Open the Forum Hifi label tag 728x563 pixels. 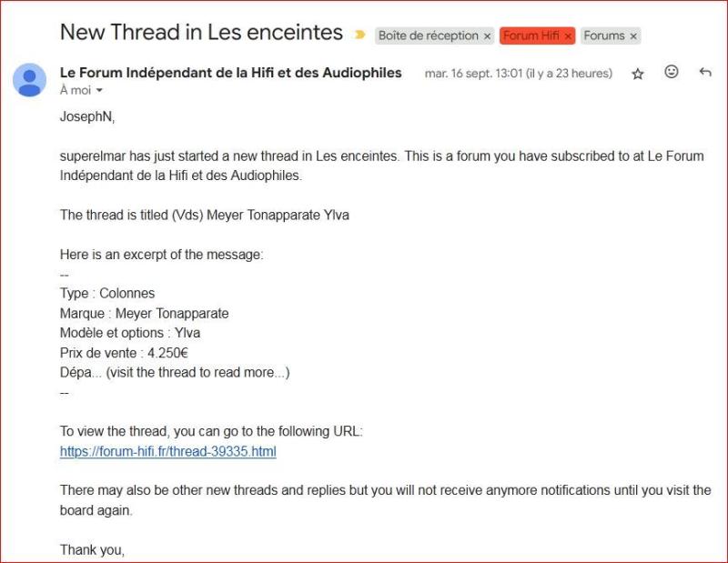coord(531,35)
